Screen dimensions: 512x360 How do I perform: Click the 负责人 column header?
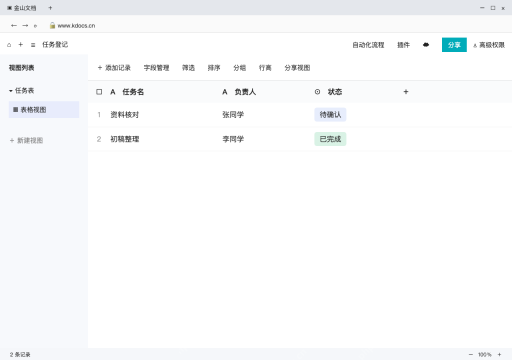click(x=245, y=92)
